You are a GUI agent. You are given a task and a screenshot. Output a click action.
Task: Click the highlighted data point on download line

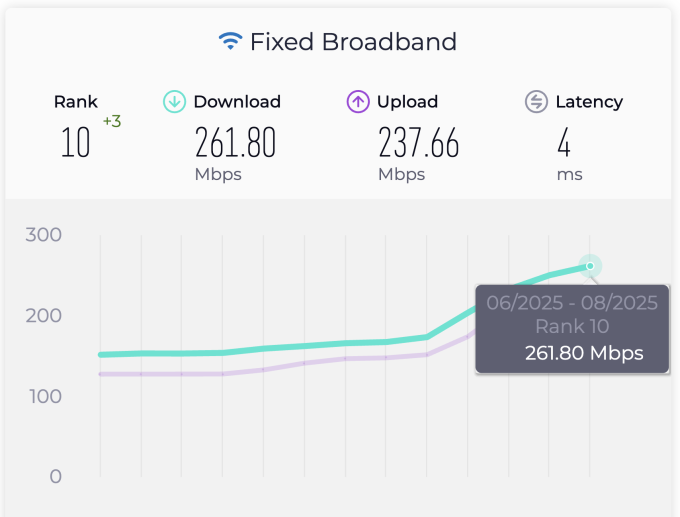[590, 266]
